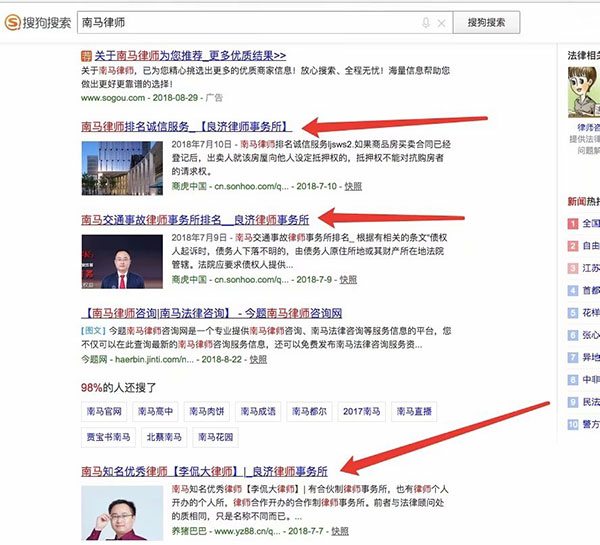Click hot news rank 6 badge
The height and width of the screenshot is (545, 600).
[572, 335]
